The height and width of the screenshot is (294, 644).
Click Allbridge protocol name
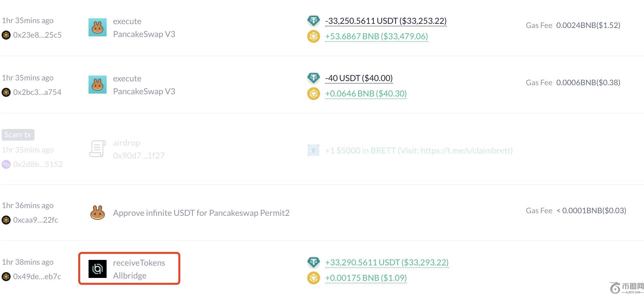click(x=129, y=276)
